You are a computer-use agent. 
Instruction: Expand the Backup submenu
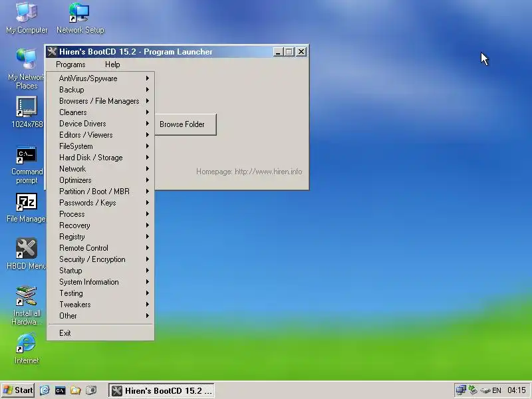(x=100, y=90)
